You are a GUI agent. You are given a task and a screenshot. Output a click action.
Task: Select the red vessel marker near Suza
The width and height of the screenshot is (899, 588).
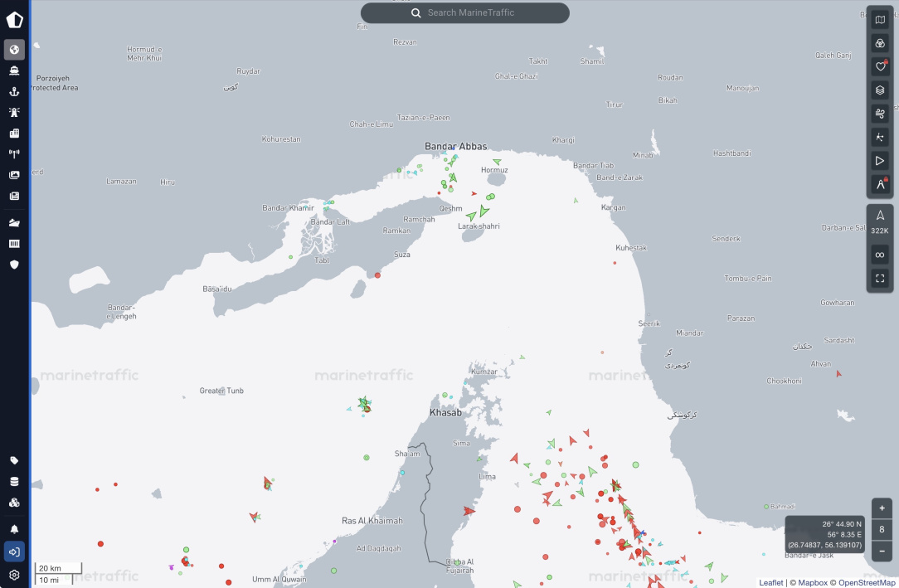point(377,275)
